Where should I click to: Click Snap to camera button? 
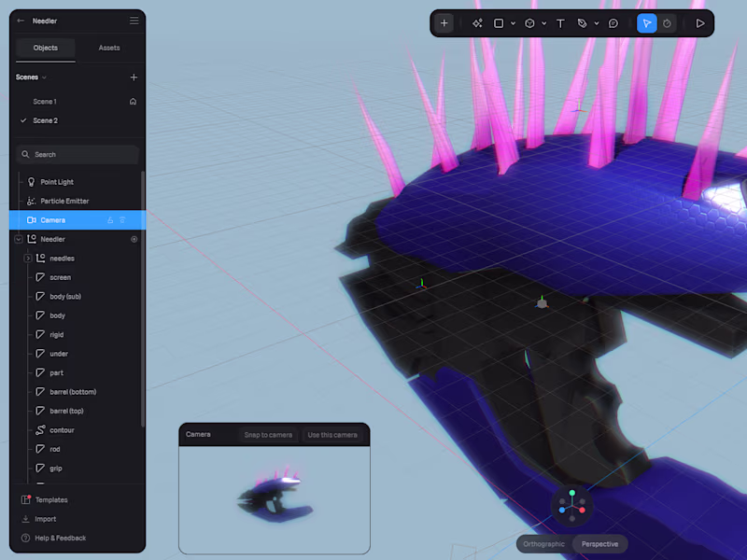(268, 435)
